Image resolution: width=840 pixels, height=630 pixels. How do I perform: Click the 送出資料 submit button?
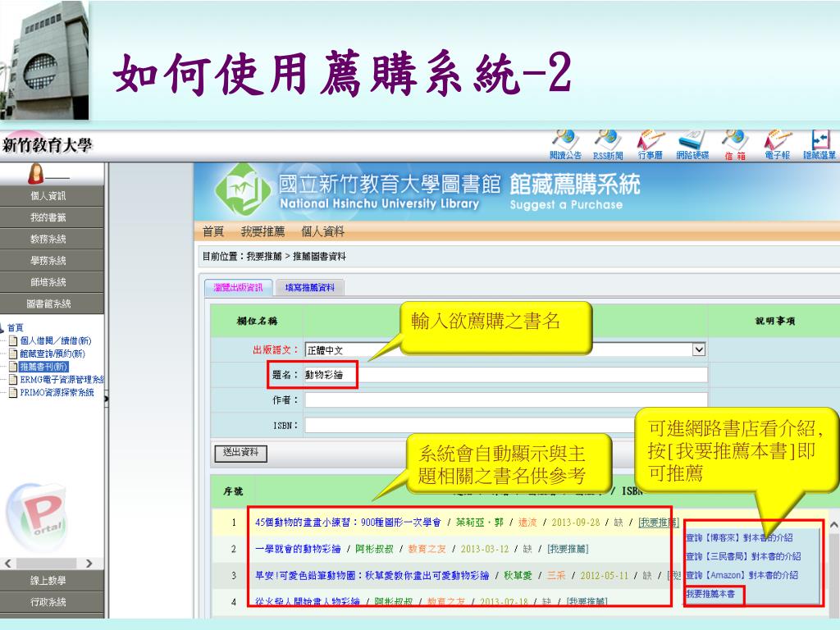pos(240,453)
